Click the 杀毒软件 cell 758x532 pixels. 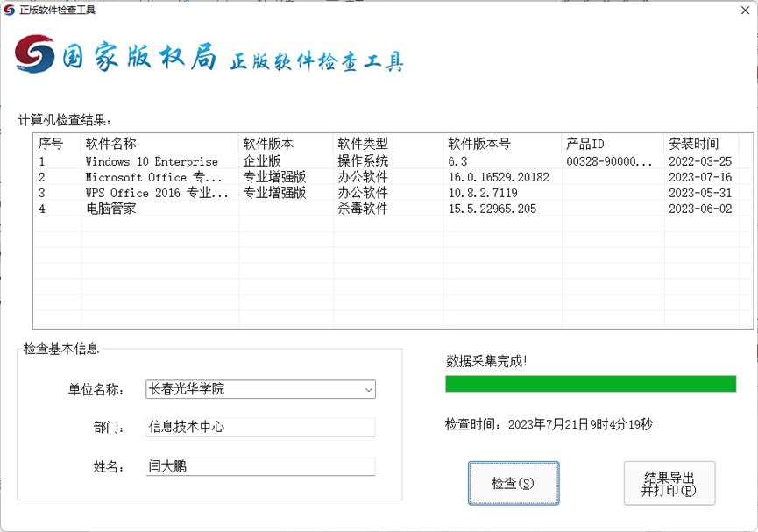coord(363,209)
